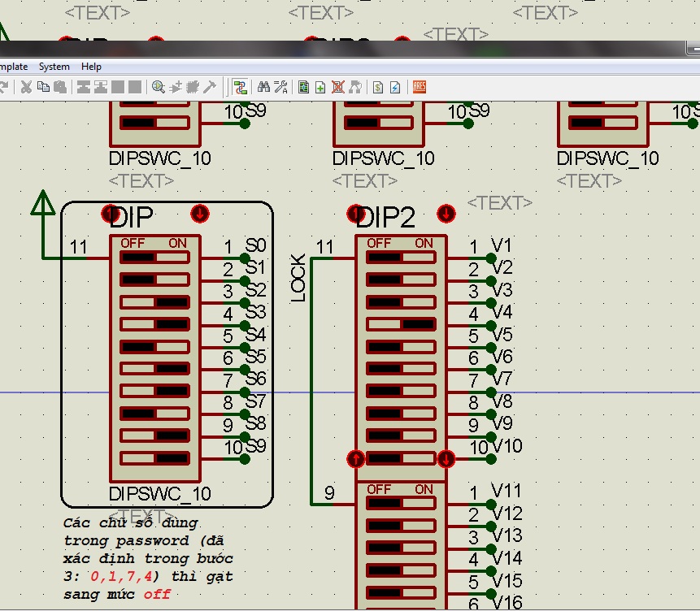Viewport: 700px width, 611px height.
Task: Toggle the S2 switch on the DIP component
Action: tap(154, 302)
